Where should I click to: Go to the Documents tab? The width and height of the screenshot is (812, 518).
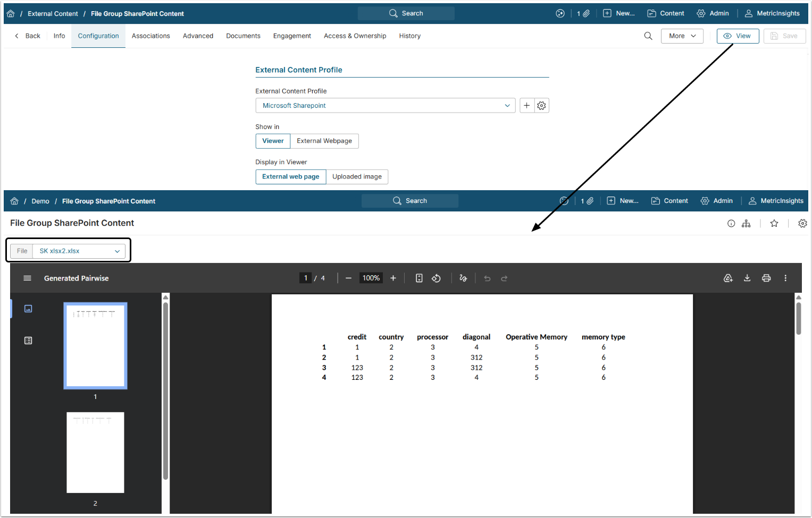pos(243,36)
